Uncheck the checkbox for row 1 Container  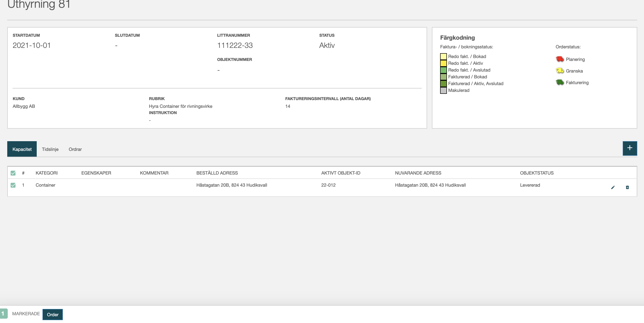tap(13, 185)
